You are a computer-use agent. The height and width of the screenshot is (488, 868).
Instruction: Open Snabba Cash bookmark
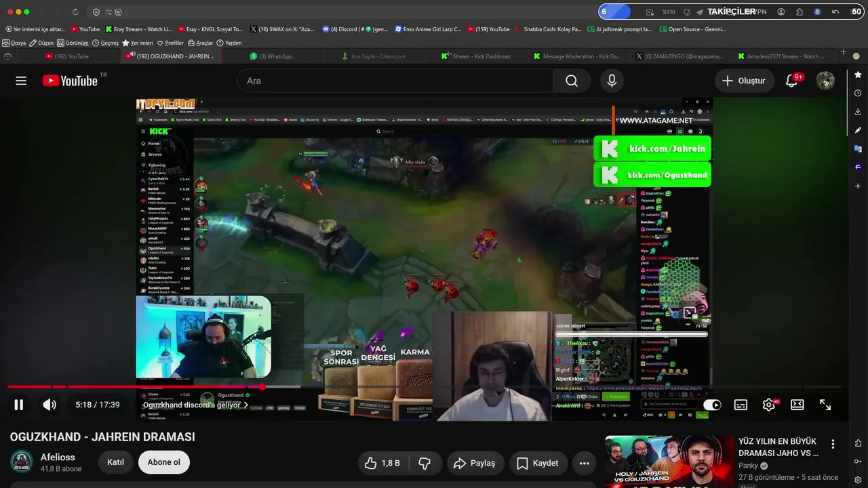click(x=548, y=29)
